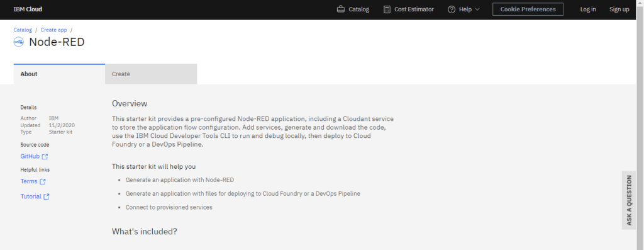Click the Starter kit type value
The width and height of the screenshot is (644, 250).
(60, 132)
